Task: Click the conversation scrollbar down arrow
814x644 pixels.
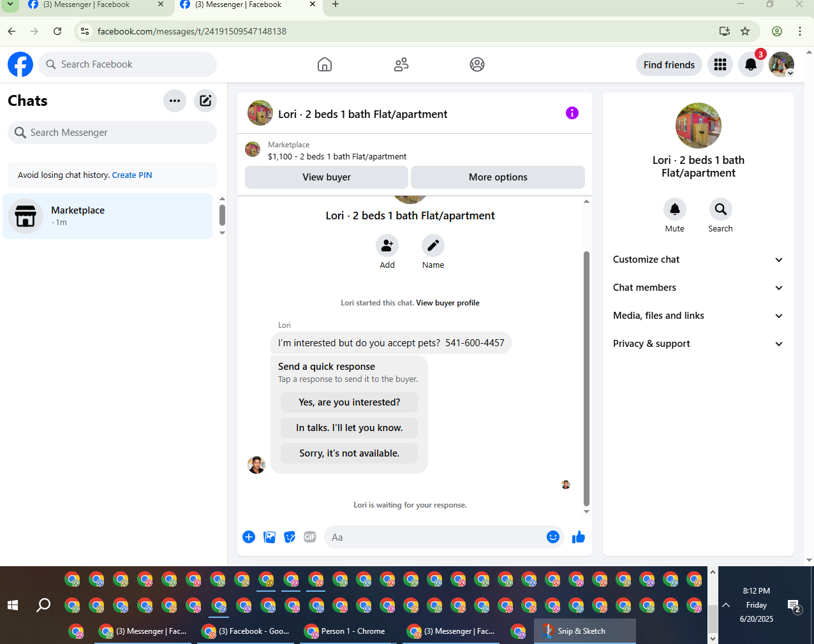Action: 586,511
